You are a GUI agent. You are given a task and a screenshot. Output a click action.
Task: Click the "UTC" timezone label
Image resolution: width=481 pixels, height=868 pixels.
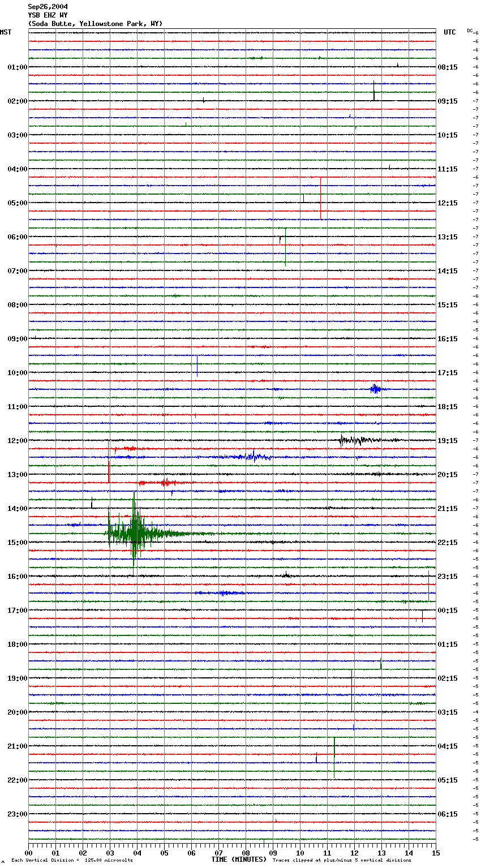coord(450,32)
